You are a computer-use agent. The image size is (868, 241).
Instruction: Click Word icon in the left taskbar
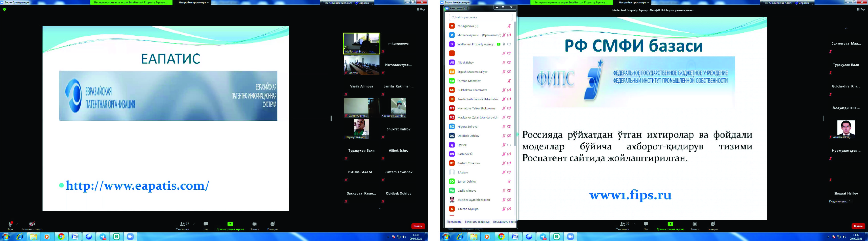75,237
